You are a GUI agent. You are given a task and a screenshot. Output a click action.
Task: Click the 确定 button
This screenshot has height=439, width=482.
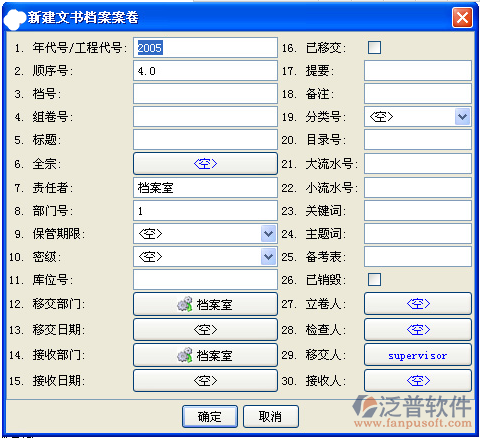210,416
